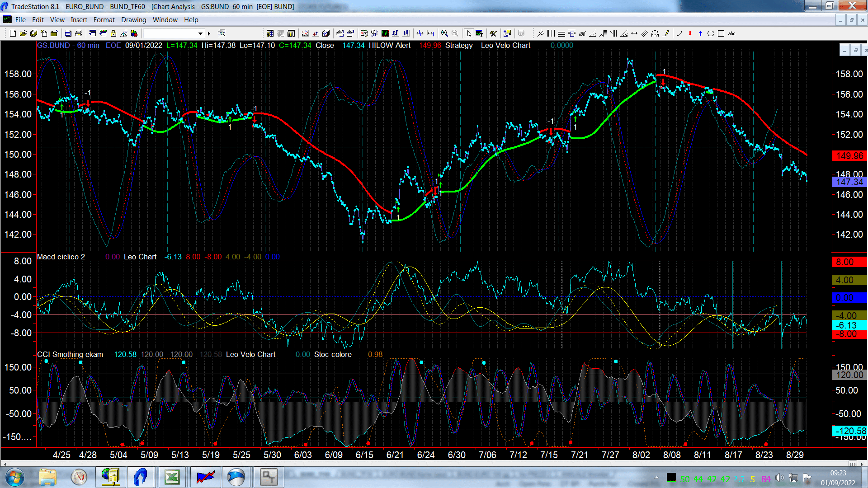Image resolution: width=868 pixels, height=488 pixels.
Task: Open the File menu
Action: click(x=20, y=20)
